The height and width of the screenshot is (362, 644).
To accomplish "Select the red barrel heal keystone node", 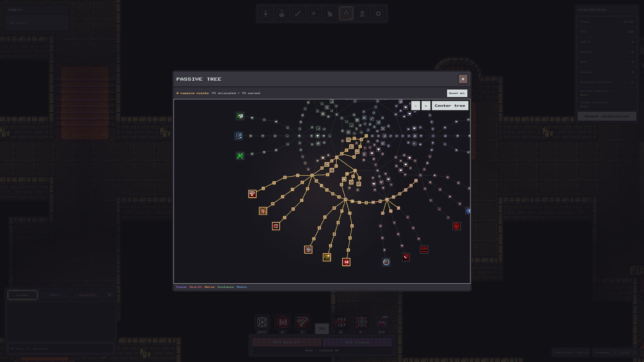I will coord(346,262).
